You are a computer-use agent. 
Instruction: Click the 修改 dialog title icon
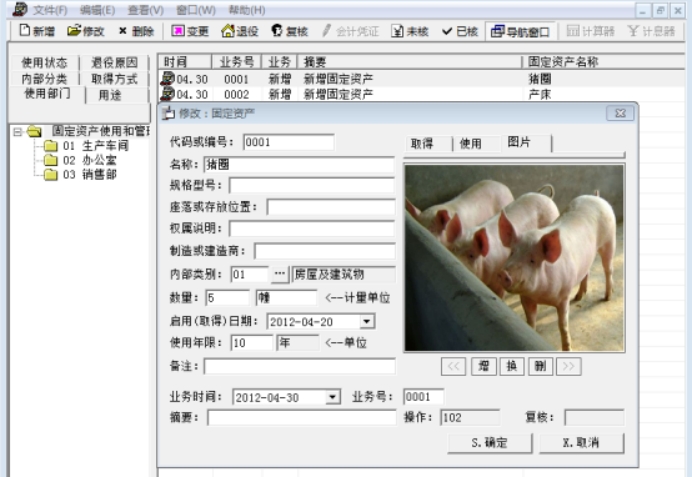(168, 113)
